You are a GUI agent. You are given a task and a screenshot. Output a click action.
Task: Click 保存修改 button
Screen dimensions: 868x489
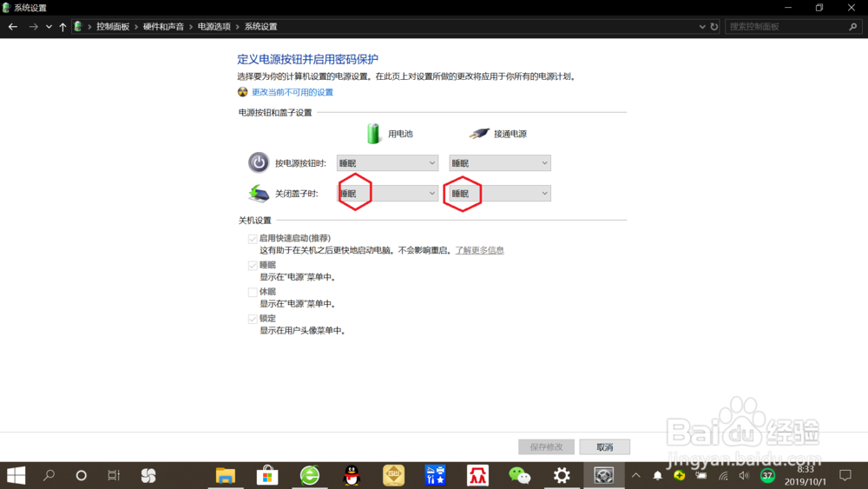point(546,447)
